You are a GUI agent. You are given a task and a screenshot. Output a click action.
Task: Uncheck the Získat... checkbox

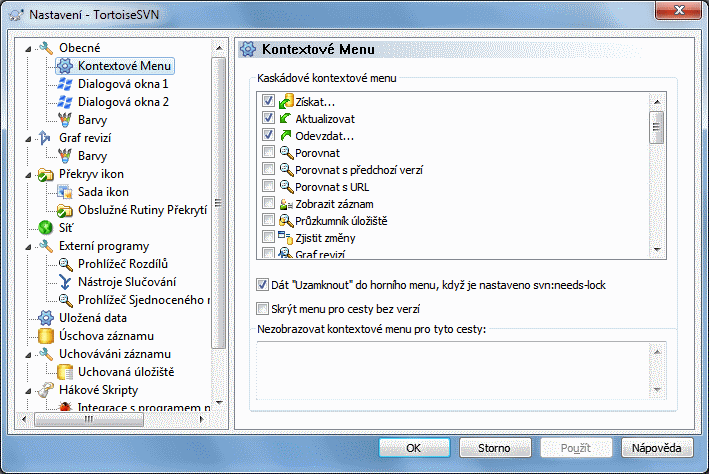point(268,101)
